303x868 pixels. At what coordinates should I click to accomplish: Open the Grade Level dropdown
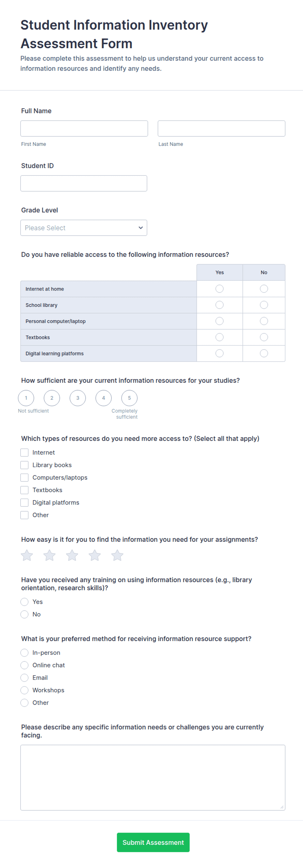84,228
